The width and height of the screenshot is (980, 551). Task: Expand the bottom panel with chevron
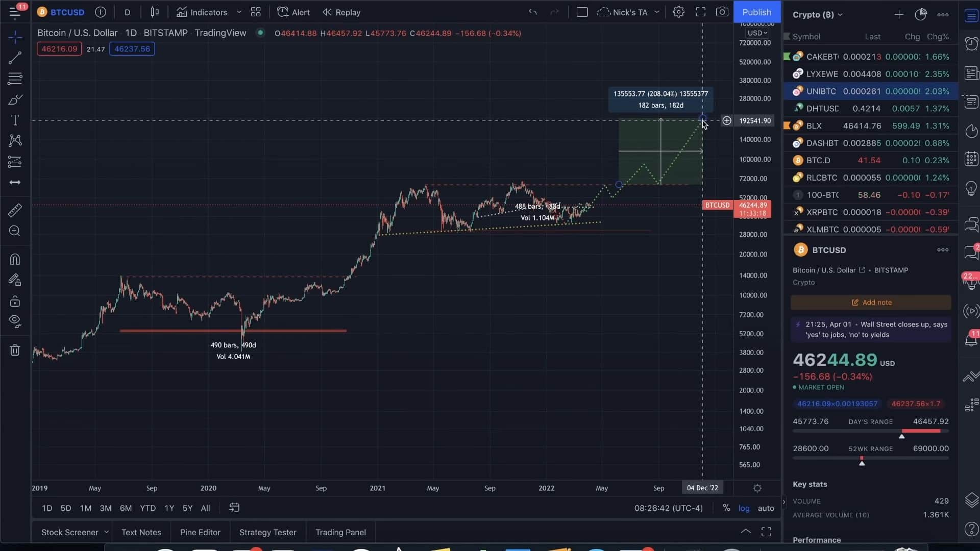pos(746,532)
